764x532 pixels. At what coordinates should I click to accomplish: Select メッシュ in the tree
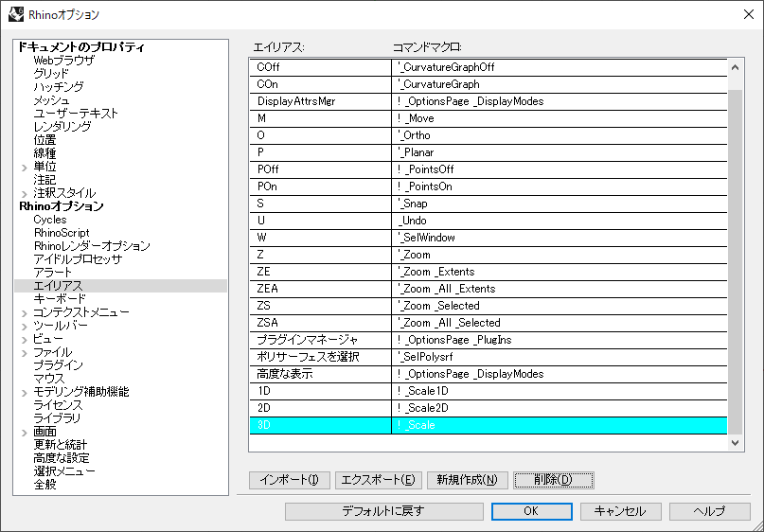coord(51,100)
